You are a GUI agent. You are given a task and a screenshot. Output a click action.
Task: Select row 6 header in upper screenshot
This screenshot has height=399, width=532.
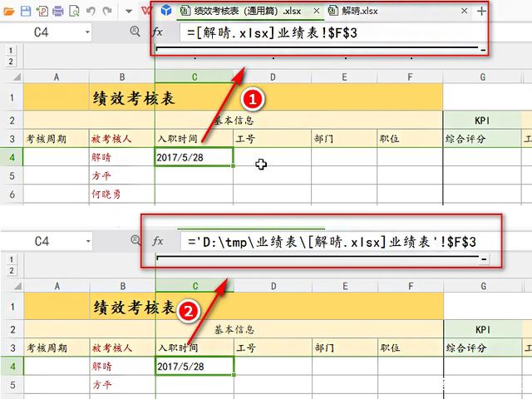point(12,194)
